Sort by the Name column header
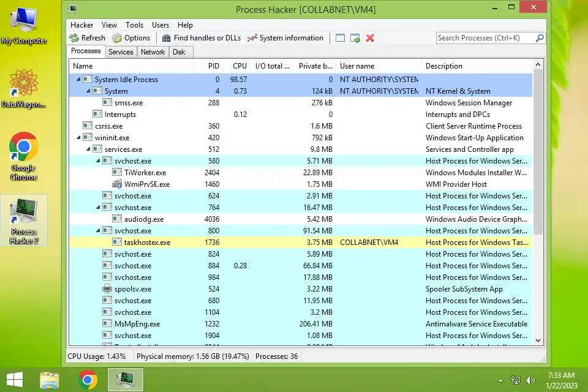The image size is (588, 392). coord(130,66)
